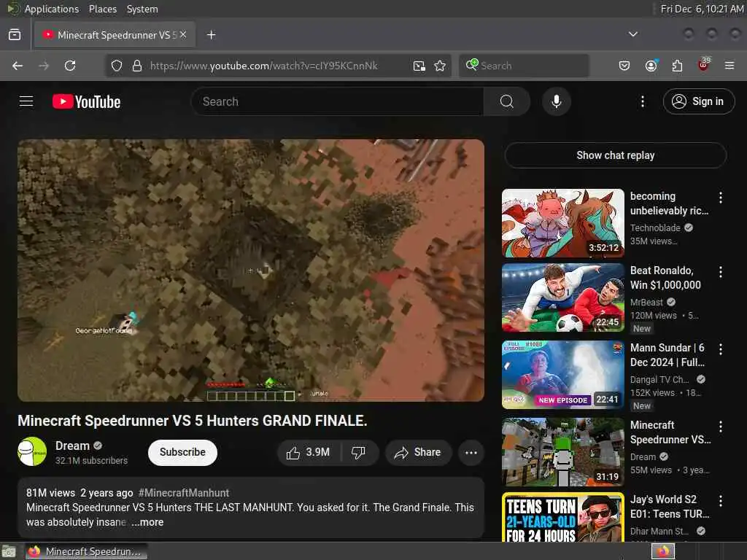Open the Dream channel name link
The height and width of the screenshot is (560, 747).
(x=72, y=446)
